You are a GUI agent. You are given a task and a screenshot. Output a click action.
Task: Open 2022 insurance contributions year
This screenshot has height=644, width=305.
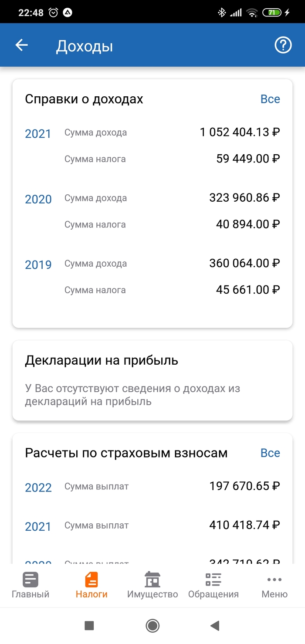(38, 488)
